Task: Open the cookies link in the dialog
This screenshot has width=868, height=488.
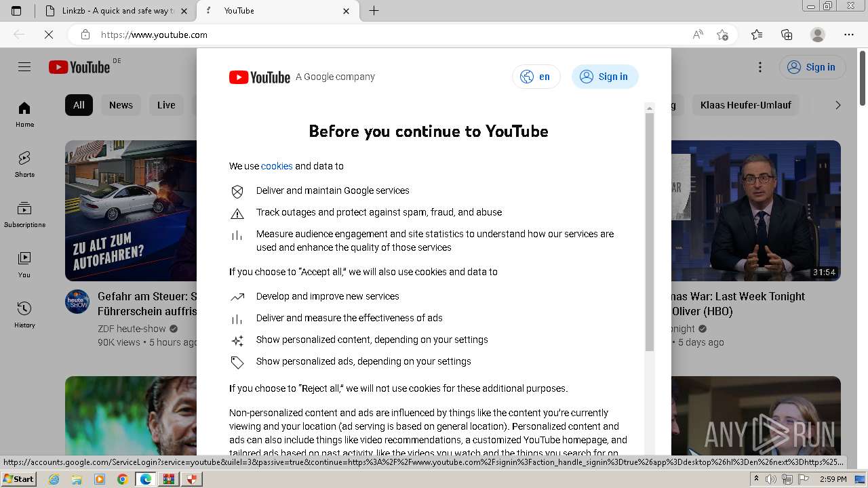Action: coord(277,166)
